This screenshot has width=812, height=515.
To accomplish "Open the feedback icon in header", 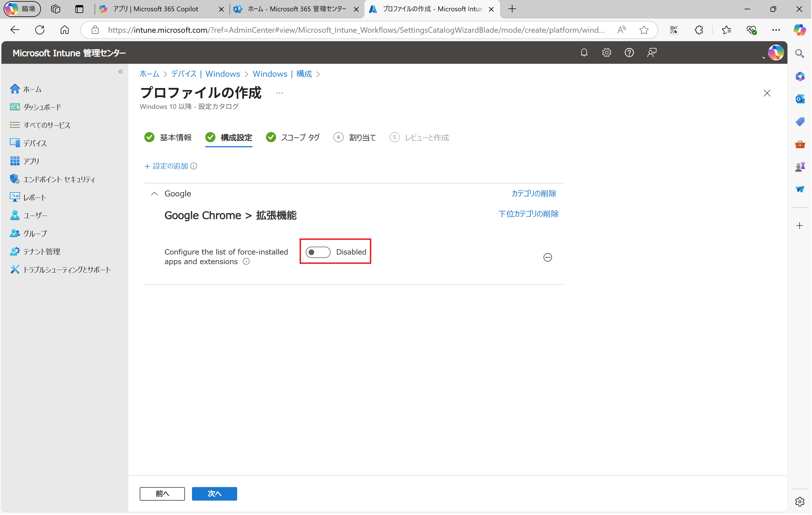I will coord(652,52).
